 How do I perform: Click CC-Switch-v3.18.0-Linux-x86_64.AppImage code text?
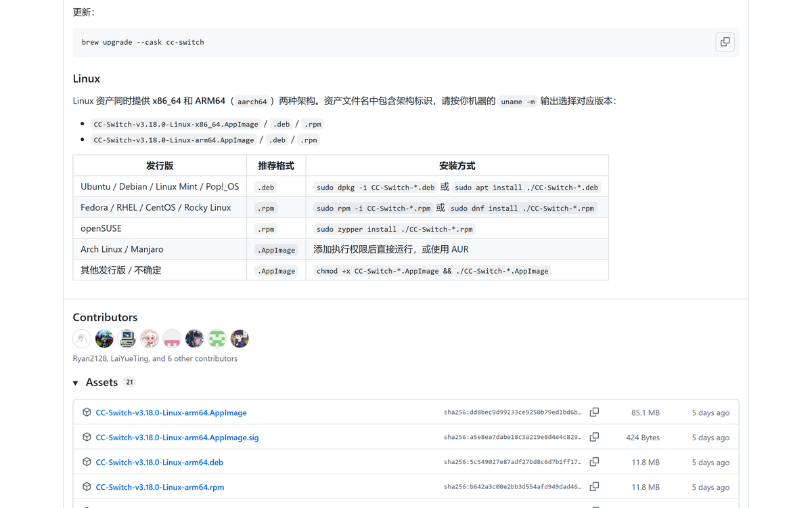pos(176,124)
